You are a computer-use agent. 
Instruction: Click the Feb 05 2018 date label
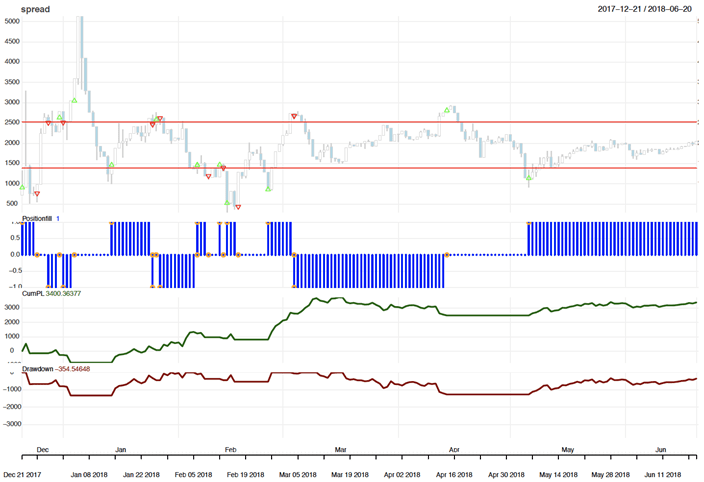click(x=193, y=474)
